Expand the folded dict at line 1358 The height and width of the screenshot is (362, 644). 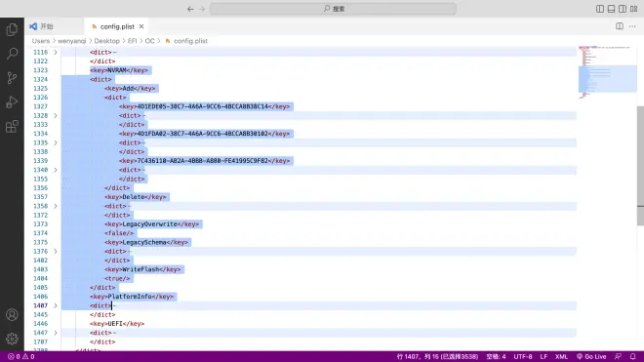click(x=56, y=206)
